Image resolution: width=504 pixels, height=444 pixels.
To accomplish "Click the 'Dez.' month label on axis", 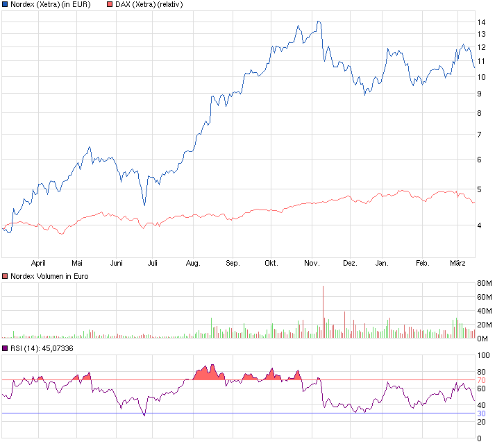I will coord(351,263).
